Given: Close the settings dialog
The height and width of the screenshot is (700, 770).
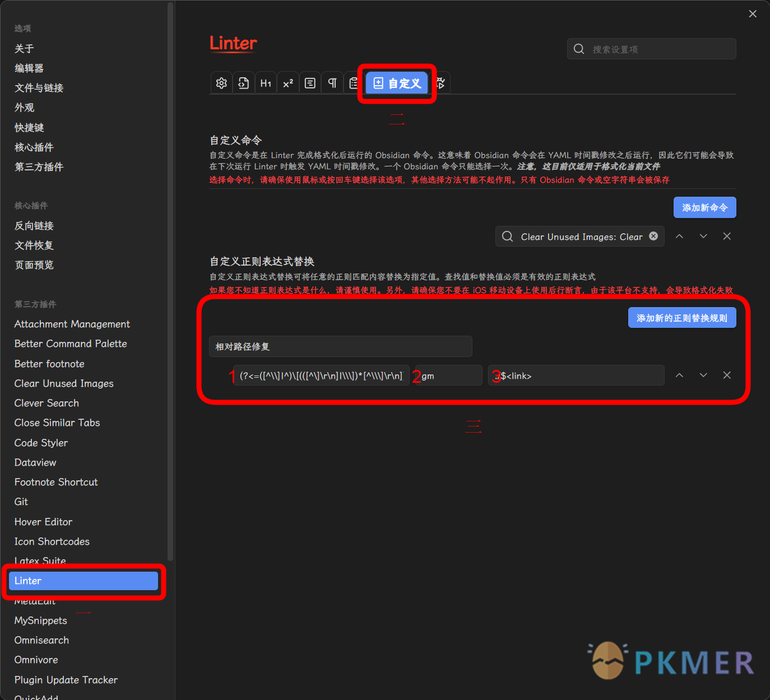Looking at the screenshot, I should 753,13.
